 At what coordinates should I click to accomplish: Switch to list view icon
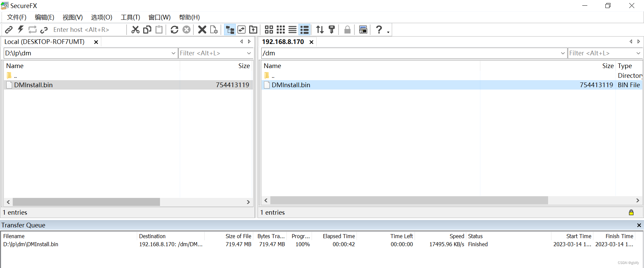tap(292, 30)
